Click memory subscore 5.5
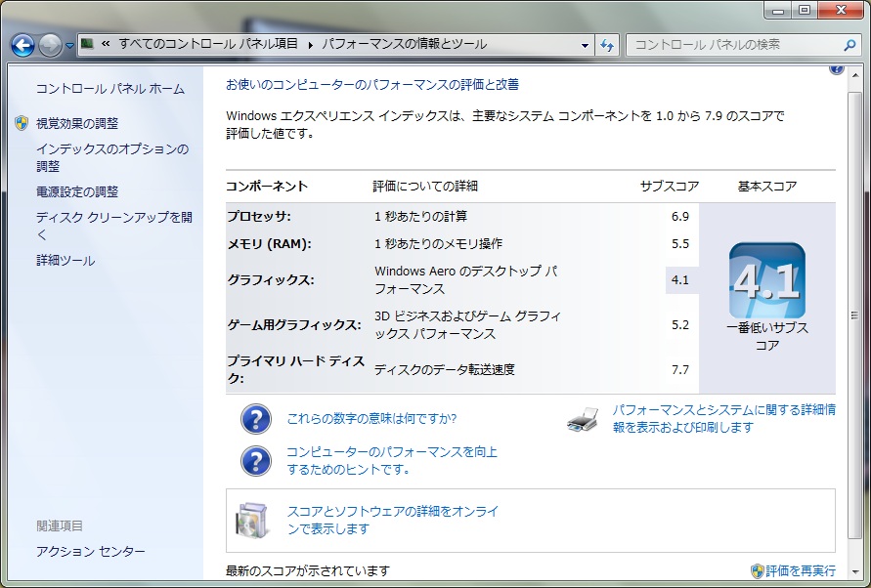This screenshot has width=871, height=588. (x=680, y=244)
